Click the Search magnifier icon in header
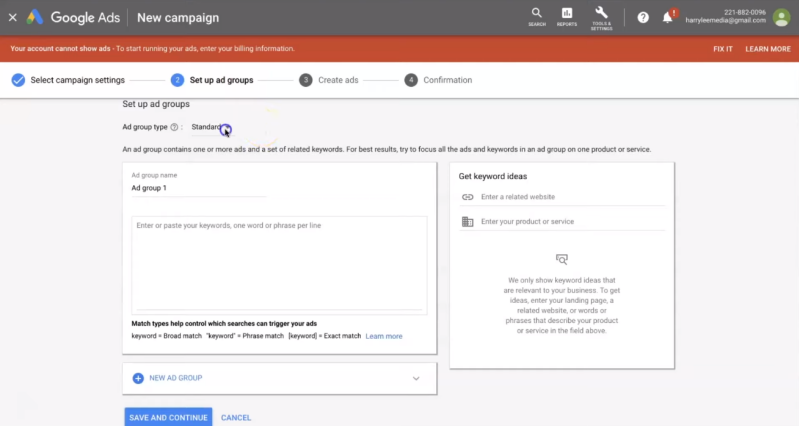799x426 pixels. (537, 15)
